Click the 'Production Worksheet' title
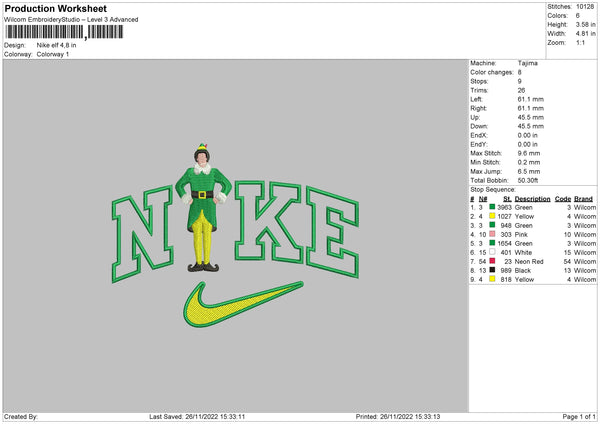This screenshot has width=600, height=424. (56, 8)
